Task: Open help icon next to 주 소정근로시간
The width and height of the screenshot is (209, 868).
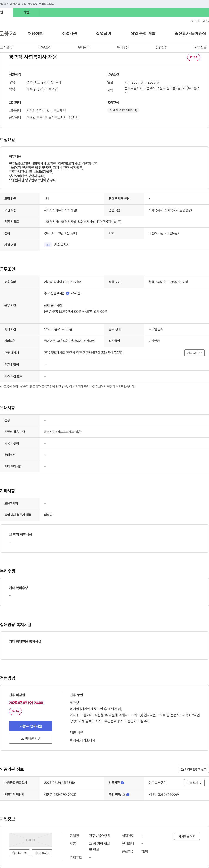Action: tap(67, 293)
